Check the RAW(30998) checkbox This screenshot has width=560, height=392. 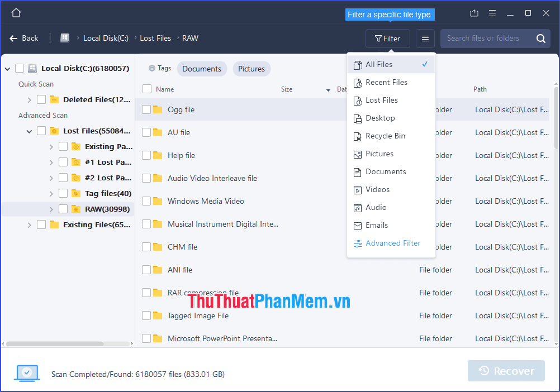coord(63,209)
